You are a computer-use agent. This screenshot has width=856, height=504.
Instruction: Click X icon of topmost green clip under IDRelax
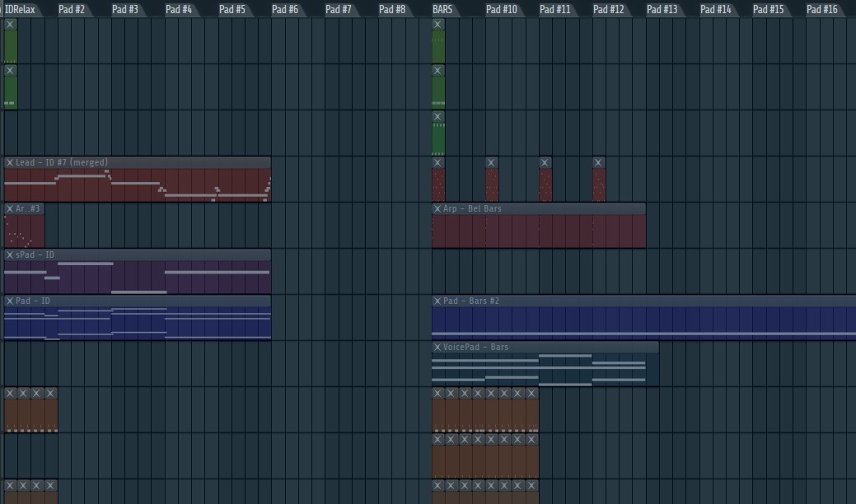tap(10, 24)
